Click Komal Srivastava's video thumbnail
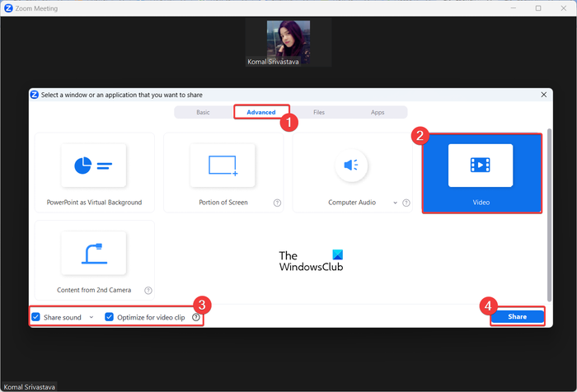The width and height of the screenshot is (577, 392). point(288,43)
